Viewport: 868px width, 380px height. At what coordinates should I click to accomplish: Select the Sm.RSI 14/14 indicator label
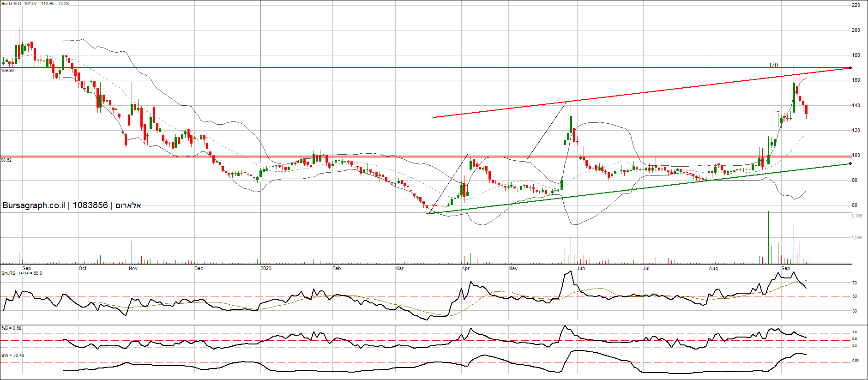click(22, 273)
